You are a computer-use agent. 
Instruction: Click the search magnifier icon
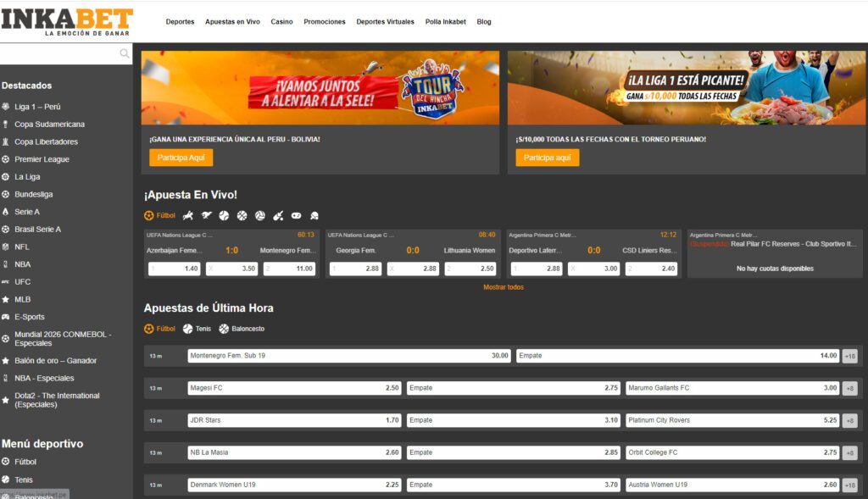125,53
